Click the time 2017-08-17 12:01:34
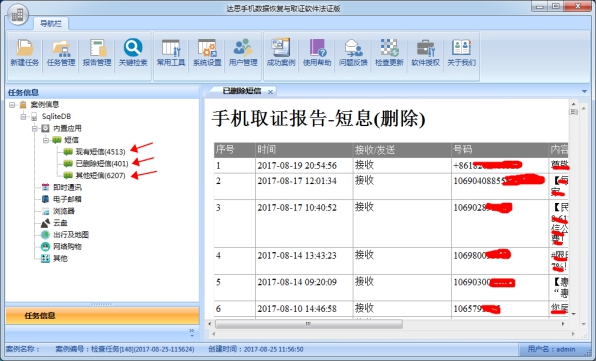This screenshot has width=596, height=361. (x=297, y=181)
